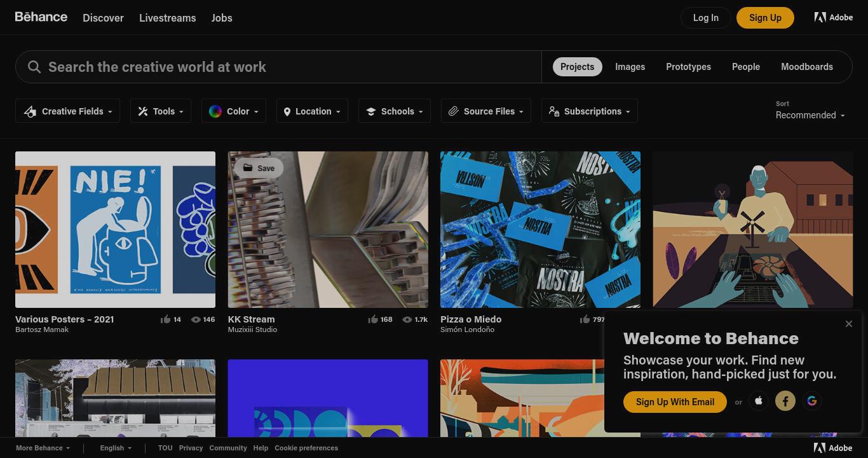Open the Pizza o Miedo thumbnail
Viewport: 868px width, 458px height.
click(x=540, y=230)
